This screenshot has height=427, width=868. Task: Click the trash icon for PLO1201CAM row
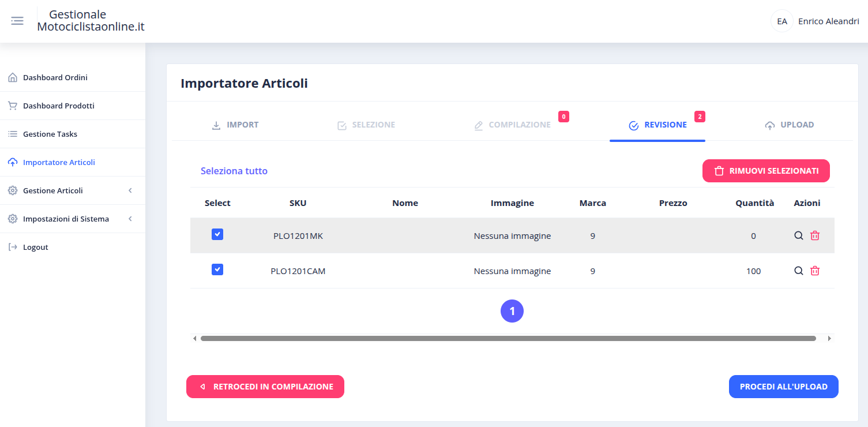(814, 271)
